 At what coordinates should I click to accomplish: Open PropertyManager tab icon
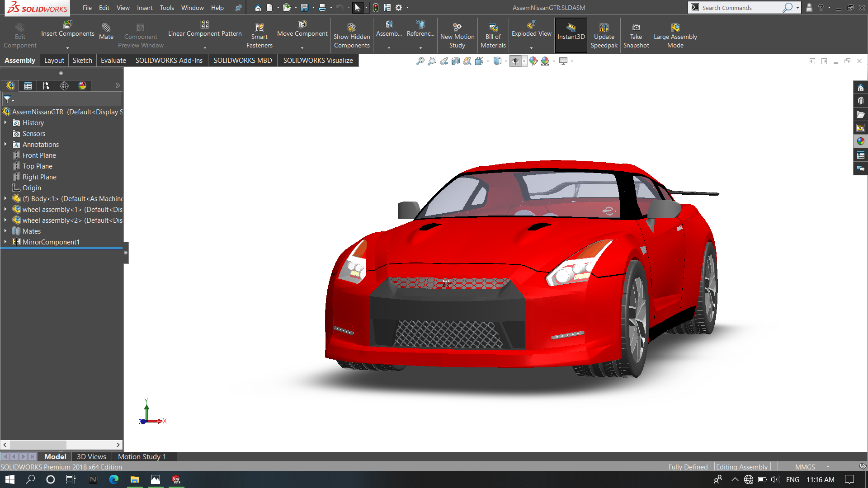(28, 86)
